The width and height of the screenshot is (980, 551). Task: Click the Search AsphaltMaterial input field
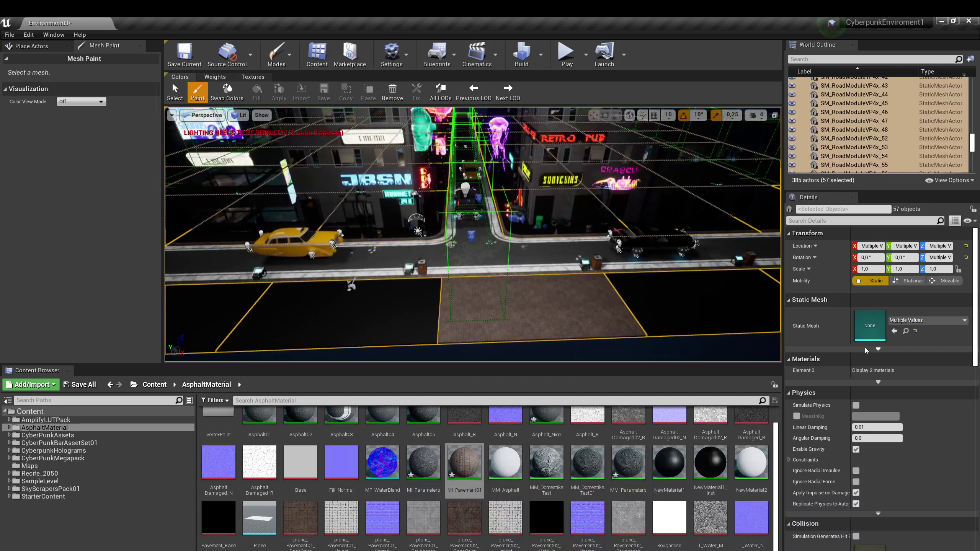494,401
